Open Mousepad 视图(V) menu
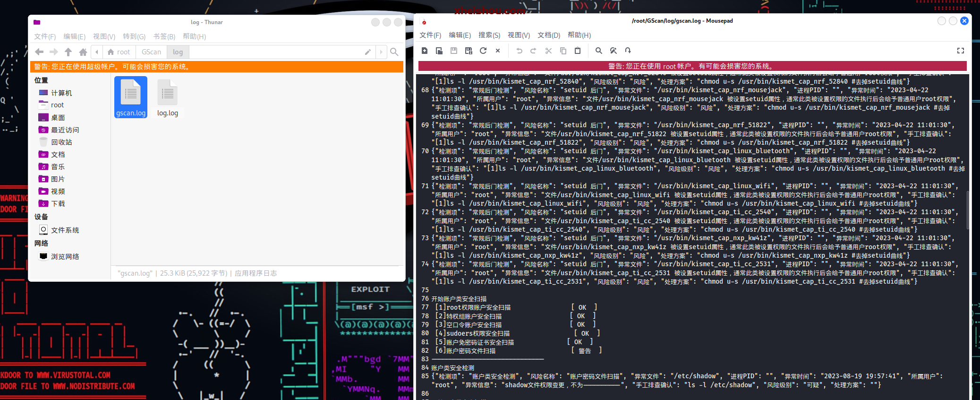 click(x=519, y=35)
